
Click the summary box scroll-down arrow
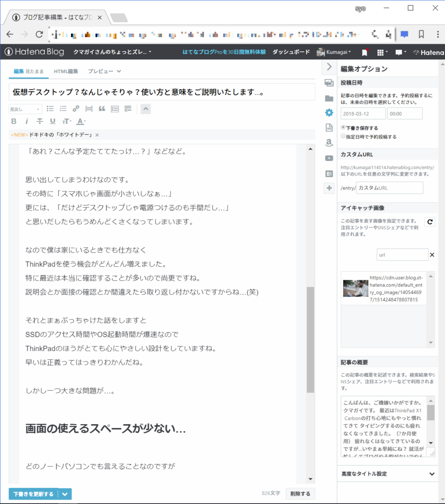431,442
